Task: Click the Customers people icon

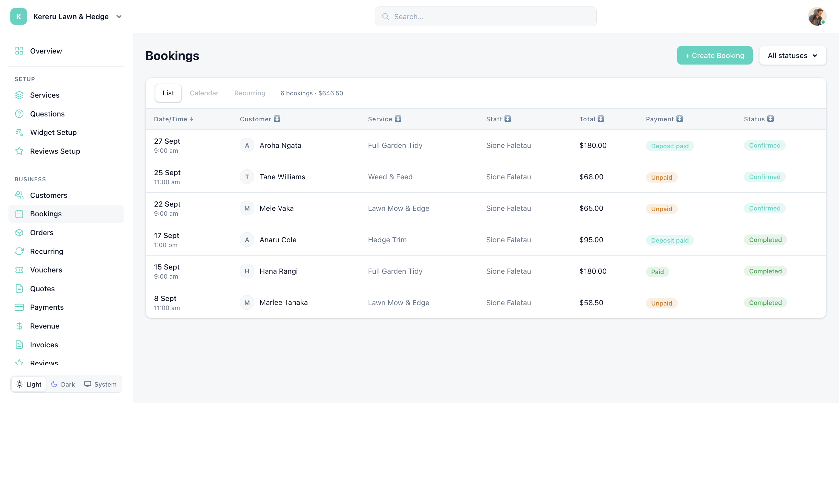Action: pos(19,195)
